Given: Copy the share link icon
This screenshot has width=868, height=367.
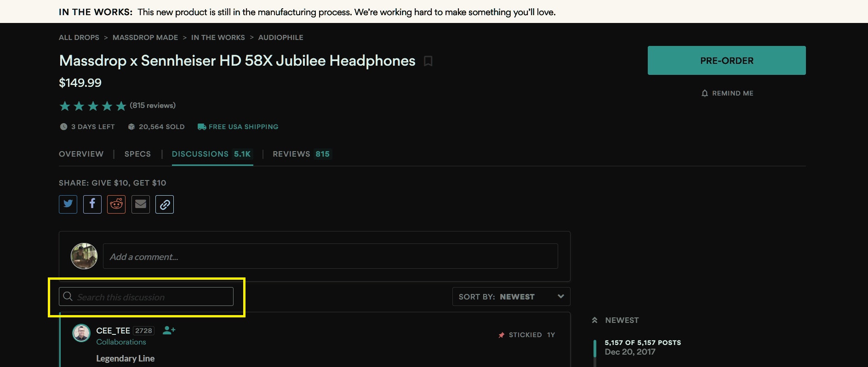Looking at the screenshot, I should (x=165, y=204).
